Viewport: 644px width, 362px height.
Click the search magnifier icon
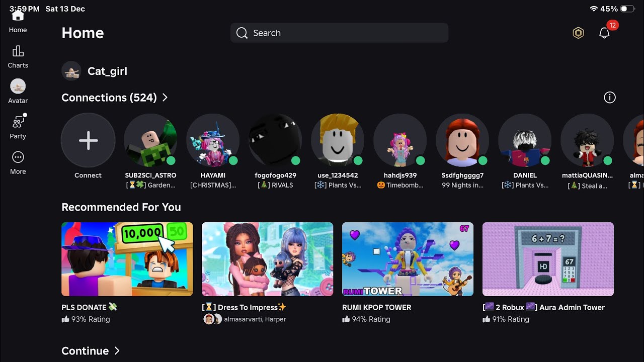click(x=242, y=33)
